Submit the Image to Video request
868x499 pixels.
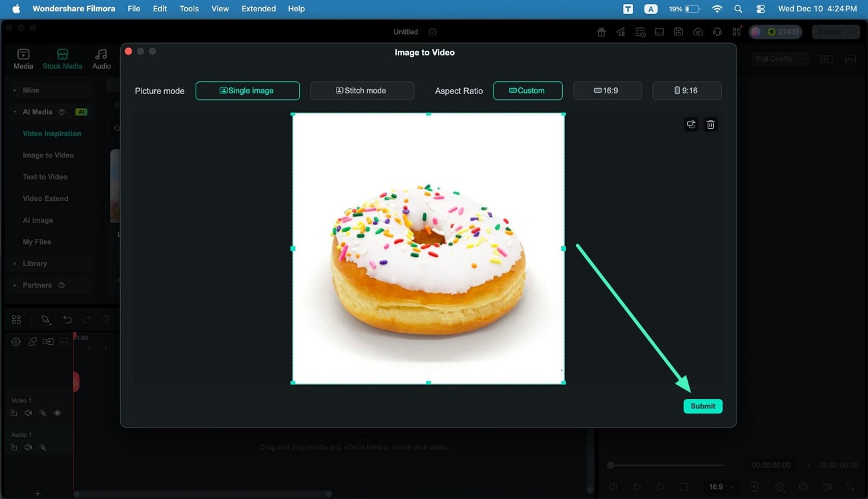click(x=702, y=406)
